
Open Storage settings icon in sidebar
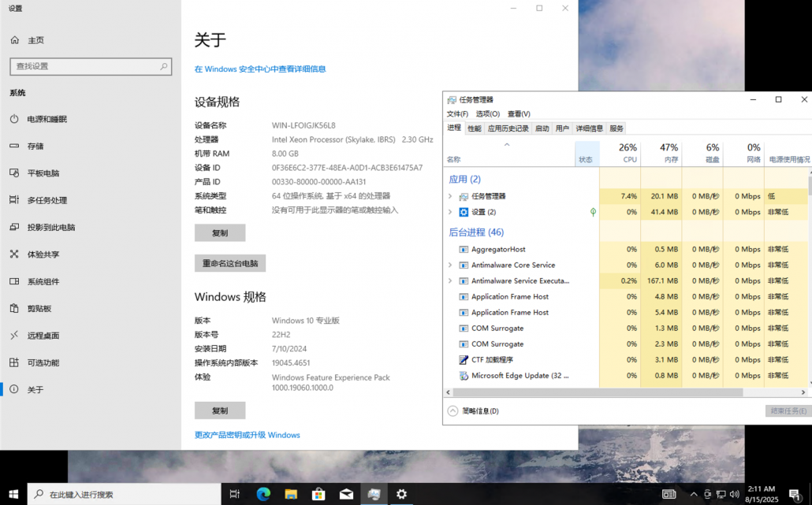click(x=14, y=146)
